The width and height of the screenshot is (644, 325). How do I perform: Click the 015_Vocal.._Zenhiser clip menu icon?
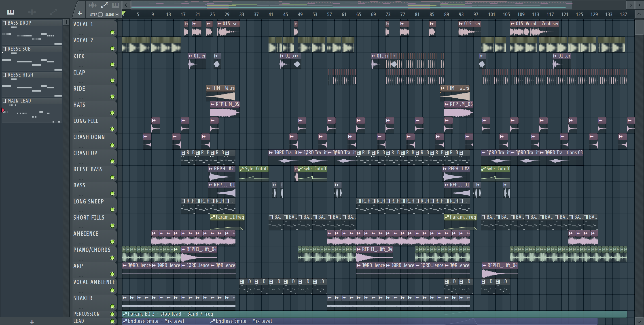point(513,24)
